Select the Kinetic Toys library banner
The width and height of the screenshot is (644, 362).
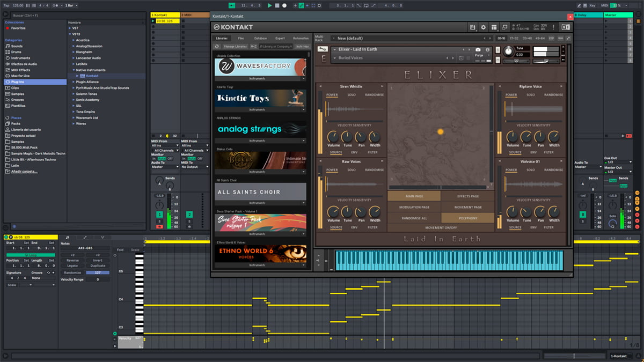(260, 98)
